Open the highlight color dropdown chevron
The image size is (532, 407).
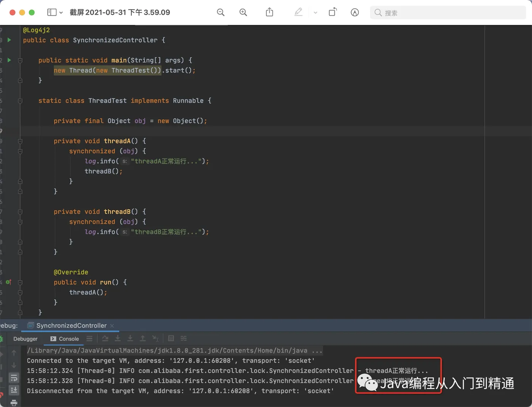click(315, 13)
